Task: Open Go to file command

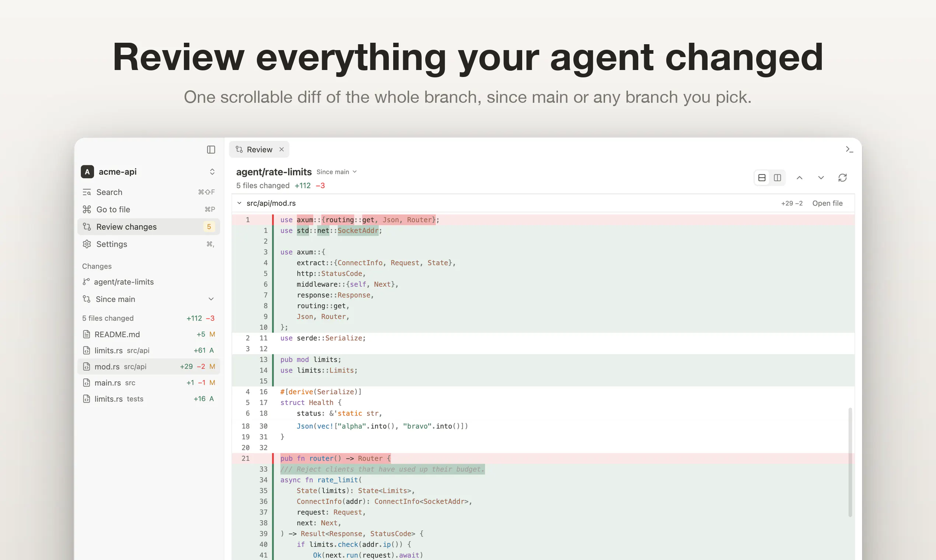Action: pyautogui.click(x=149, y=209)
